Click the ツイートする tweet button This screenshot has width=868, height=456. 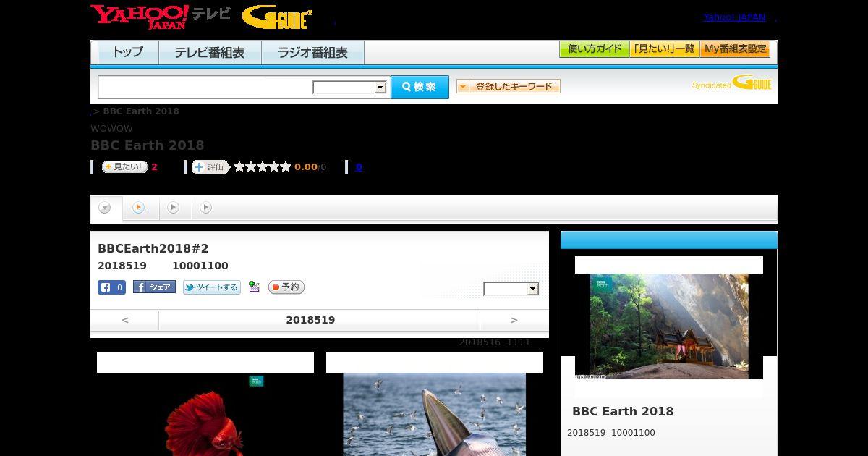click(212, 287)
